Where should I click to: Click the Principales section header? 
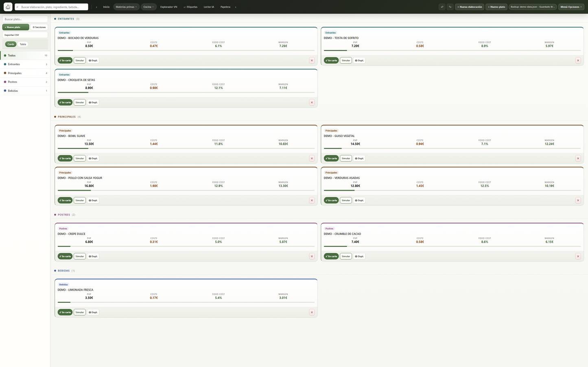pos(68,117)
